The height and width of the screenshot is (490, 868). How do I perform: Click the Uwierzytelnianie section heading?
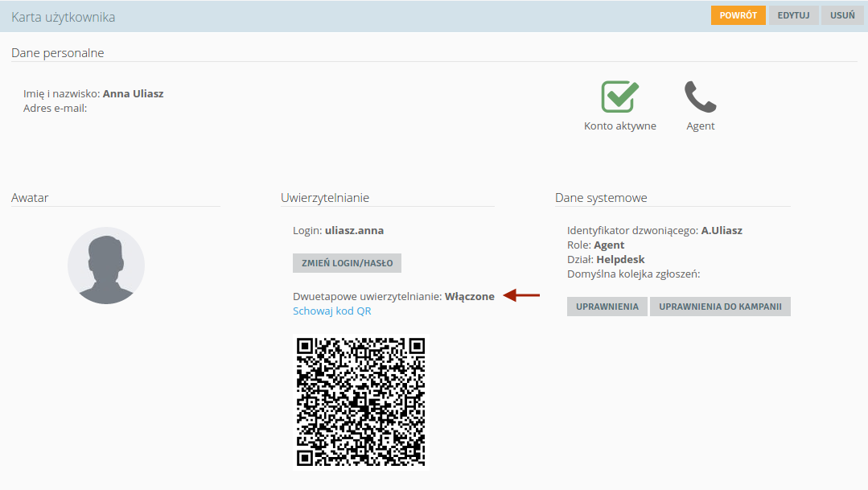[x=325, y=198]
